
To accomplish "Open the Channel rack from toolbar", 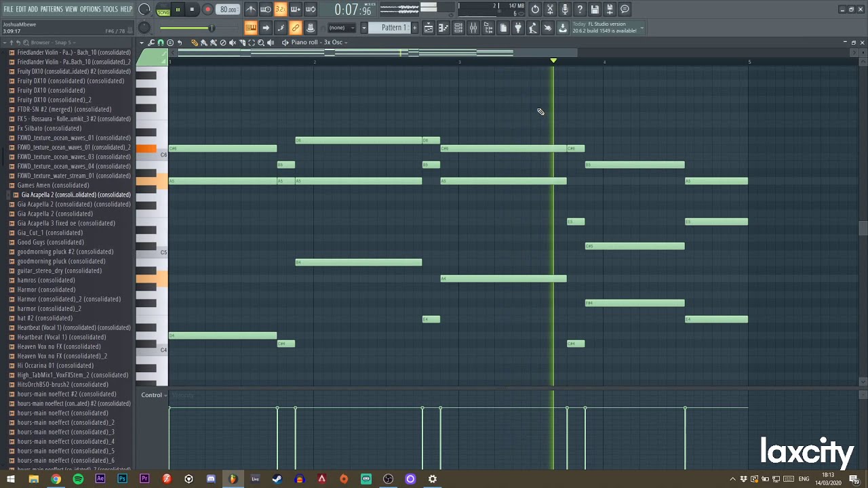I will [458, 28].
